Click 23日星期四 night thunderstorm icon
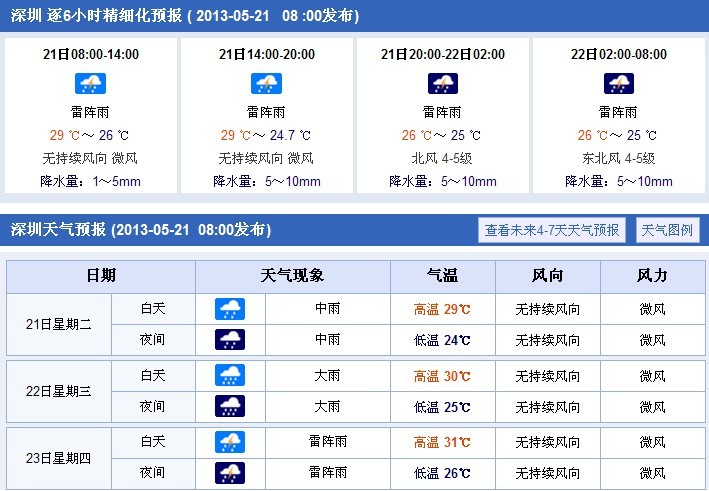This screenshot has width=709, height=491. pos(230,473)
